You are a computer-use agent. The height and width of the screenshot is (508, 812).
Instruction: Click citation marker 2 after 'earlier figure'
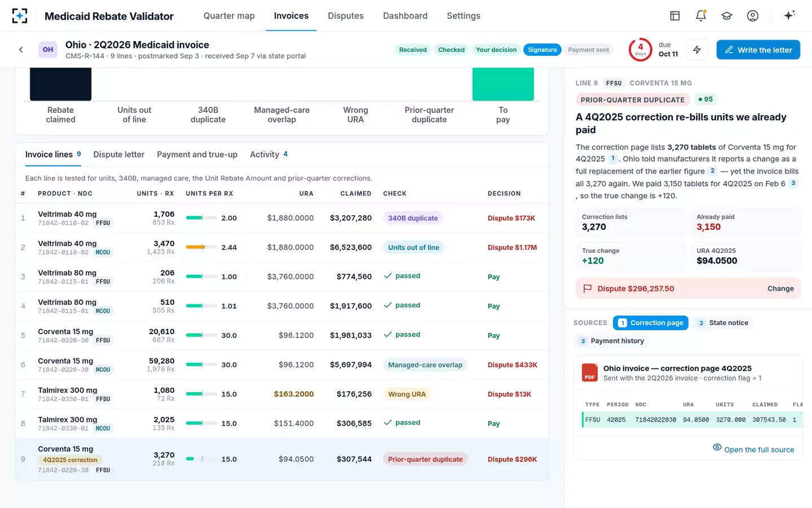click(713, 170)
